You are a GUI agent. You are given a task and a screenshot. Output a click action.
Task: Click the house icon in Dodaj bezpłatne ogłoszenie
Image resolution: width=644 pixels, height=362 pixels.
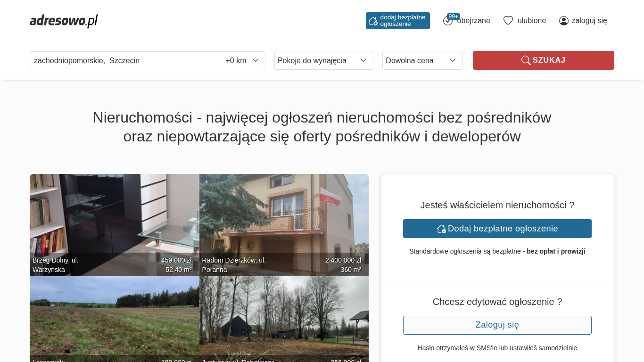(x=441, y=229)
